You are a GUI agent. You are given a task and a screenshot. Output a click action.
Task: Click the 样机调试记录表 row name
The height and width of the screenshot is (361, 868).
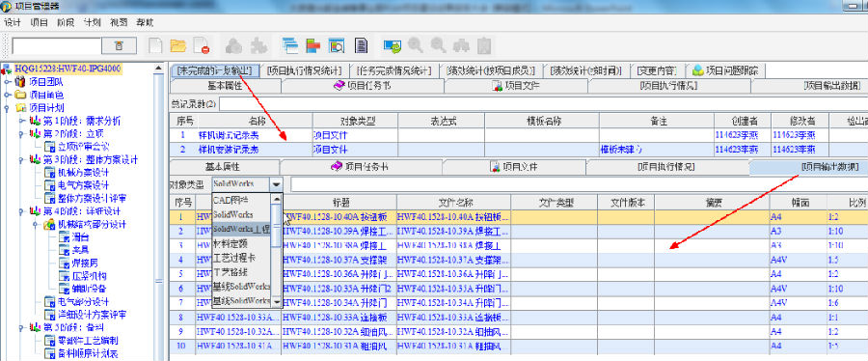228,135
